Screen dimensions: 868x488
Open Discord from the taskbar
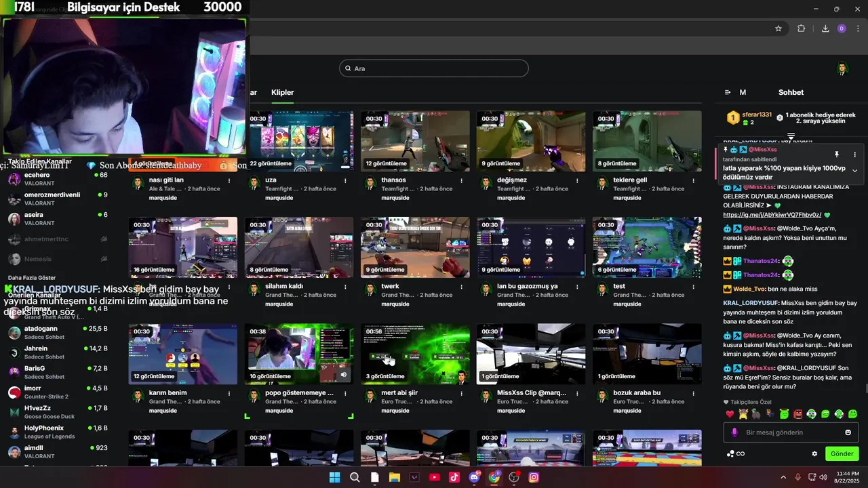click(x=474, y=477)
